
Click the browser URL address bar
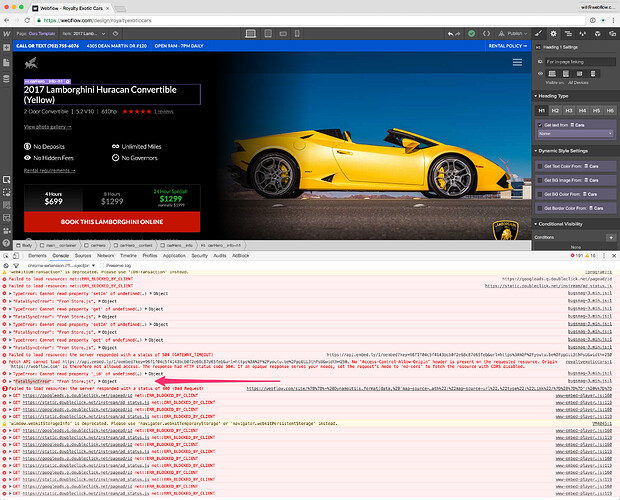[308, 20]
